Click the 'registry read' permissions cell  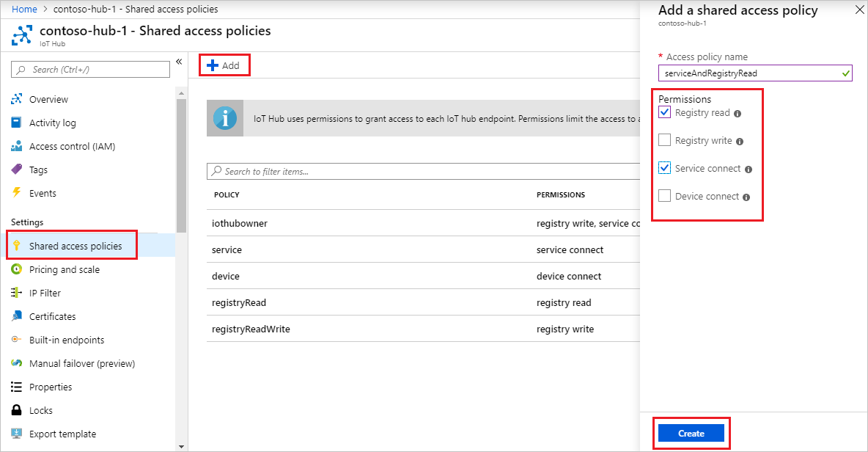click(x=564, y=302)
